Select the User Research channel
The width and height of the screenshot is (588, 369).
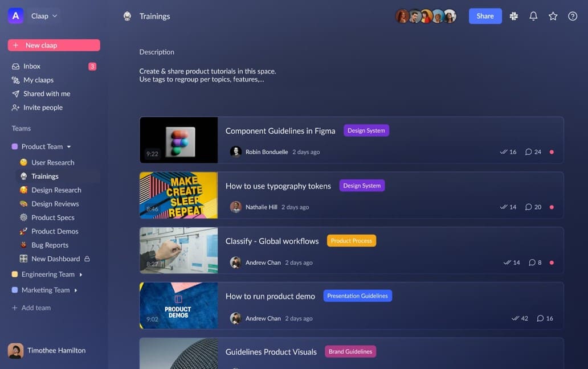58,162
